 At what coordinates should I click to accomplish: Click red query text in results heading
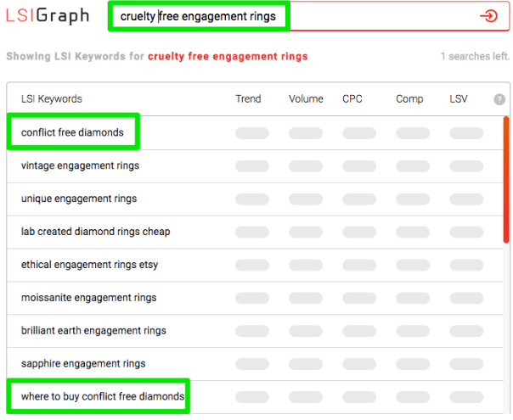228,56
